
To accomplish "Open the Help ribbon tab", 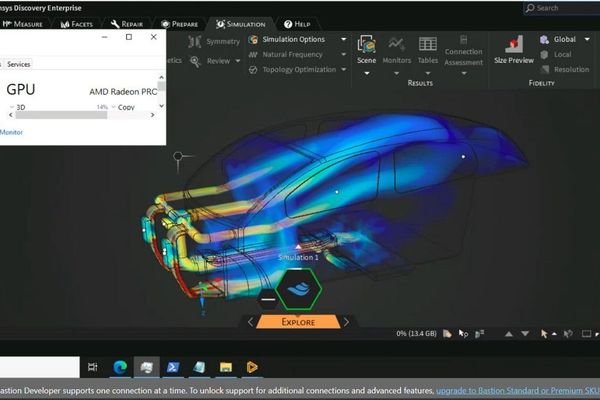I will pyautogui.click(x=297, y=24).
